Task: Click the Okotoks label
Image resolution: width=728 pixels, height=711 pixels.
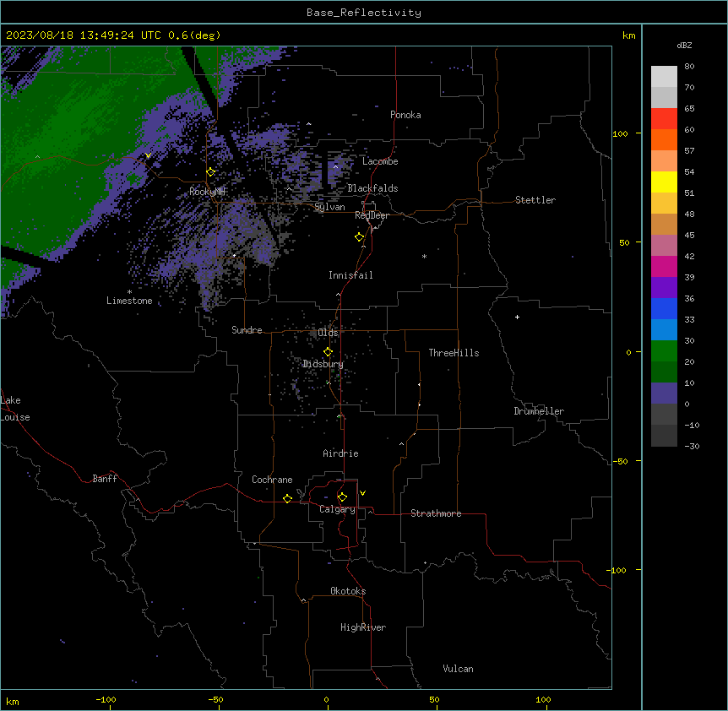Action: click(348, 591)
